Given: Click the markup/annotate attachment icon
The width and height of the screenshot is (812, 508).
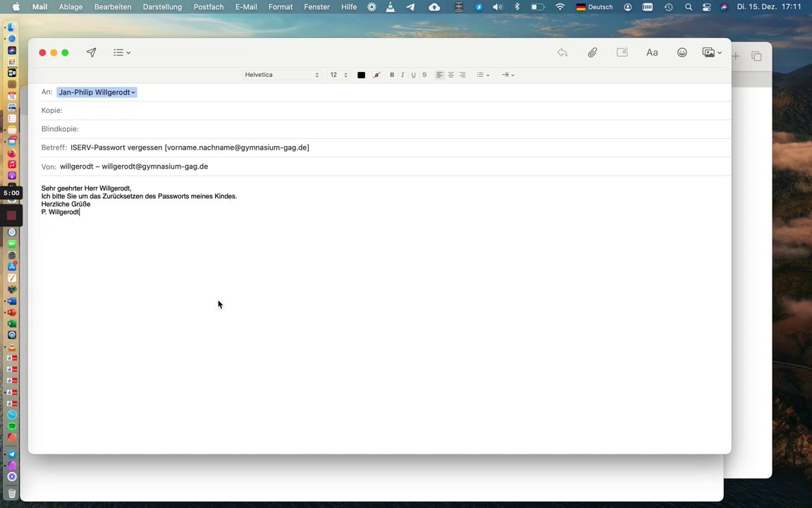Looking at the screenshot, I should click(622, 52).
